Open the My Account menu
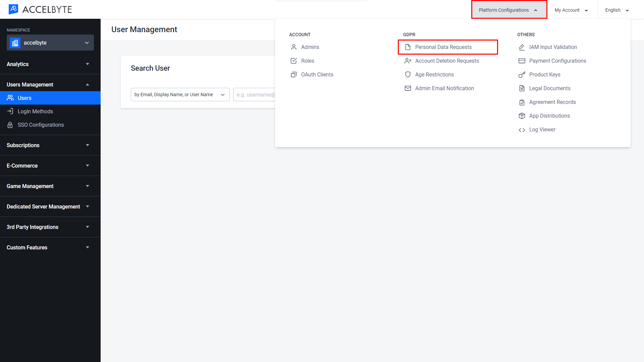 [x=571, y=10]
